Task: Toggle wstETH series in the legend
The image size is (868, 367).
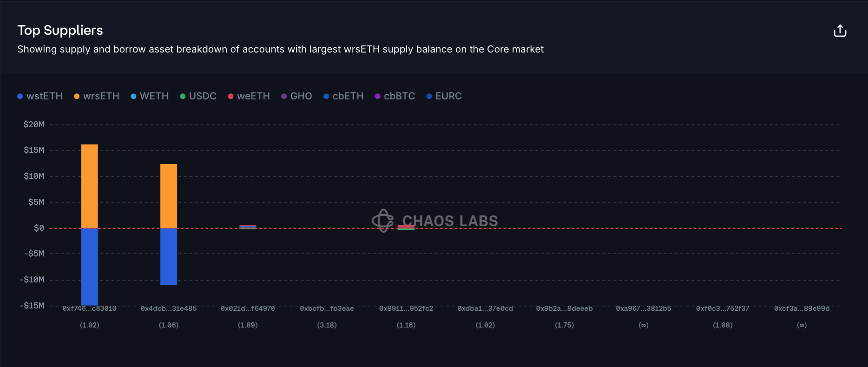Action: 40,96
